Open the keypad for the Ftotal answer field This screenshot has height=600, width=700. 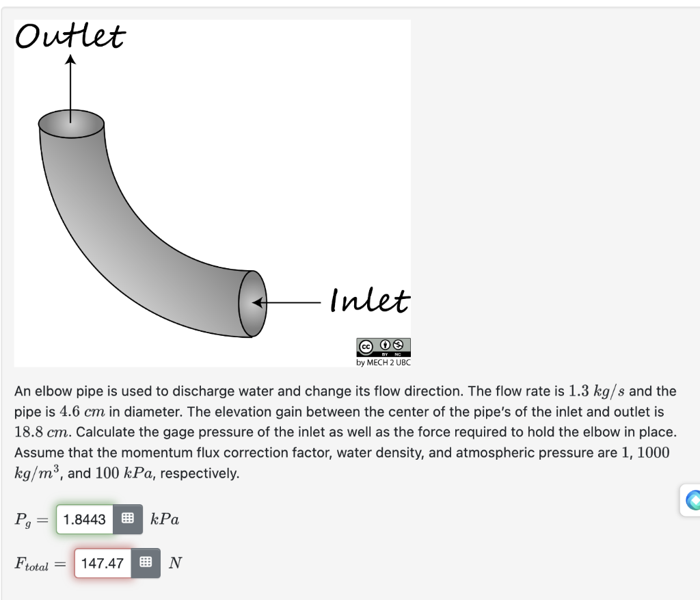[147, 563]
